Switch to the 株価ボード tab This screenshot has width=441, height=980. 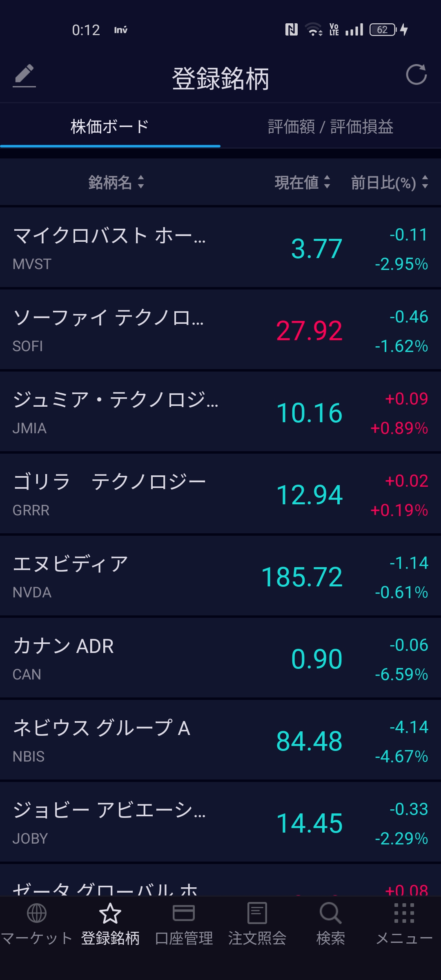[110, 127]
